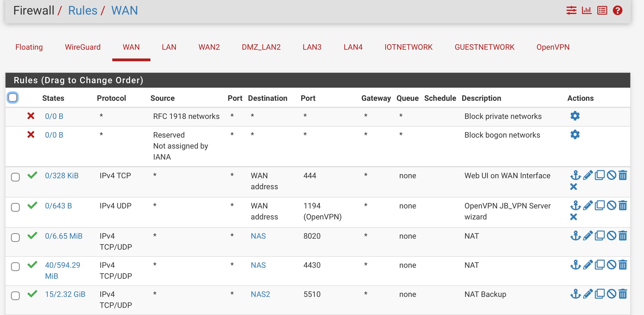Open the Related Status bar chart icon
This screenshot has height=315, width=644.
[587, 10]
